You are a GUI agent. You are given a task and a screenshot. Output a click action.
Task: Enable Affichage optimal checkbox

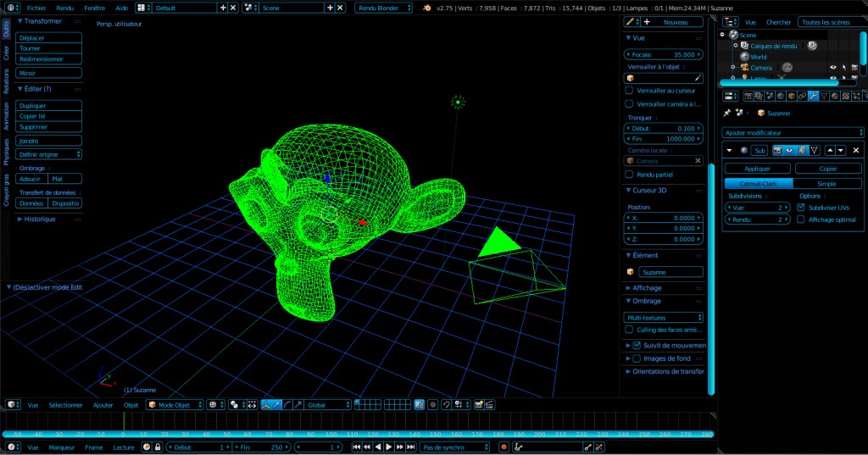800,219
